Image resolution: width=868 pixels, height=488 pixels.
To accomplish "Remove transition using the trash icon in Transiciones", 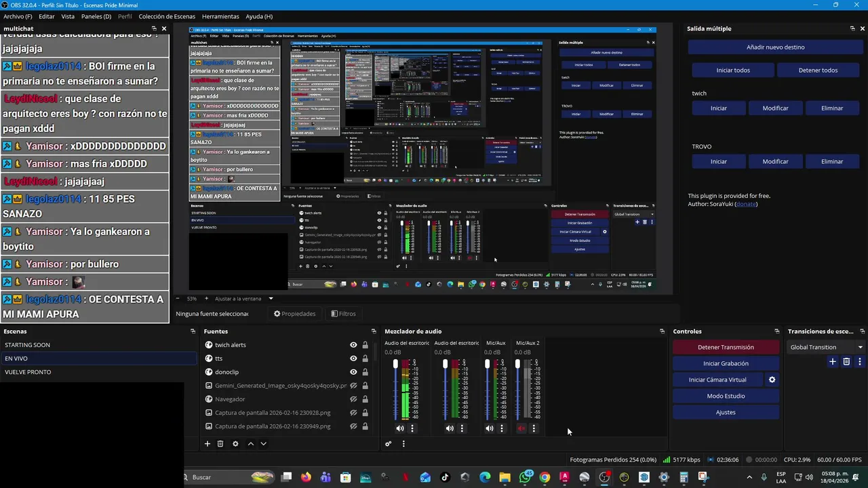I will (846, 362).
